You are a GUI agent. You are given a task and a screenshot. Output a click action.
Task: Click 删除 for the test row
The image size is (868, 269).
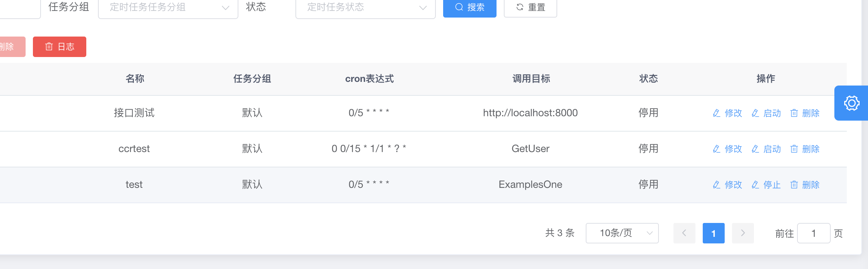(x=805, y=185)
